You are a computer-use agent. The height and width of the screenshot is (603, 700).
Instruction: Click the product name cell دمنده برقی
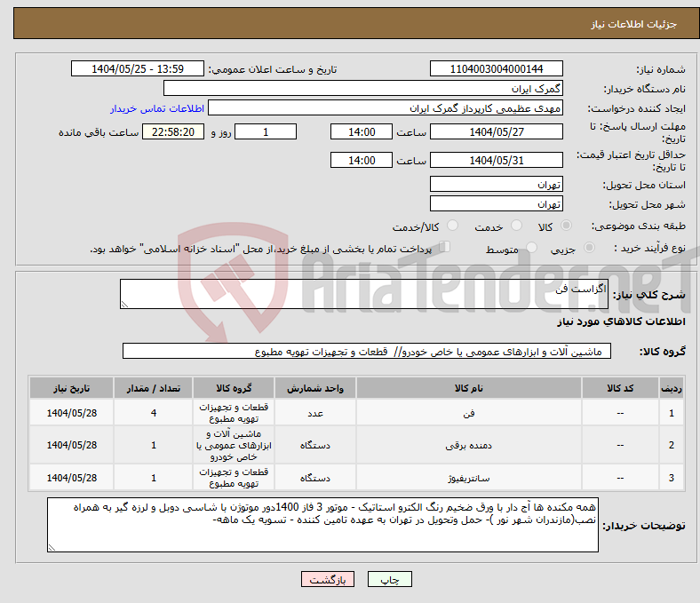[x=469, y=445]
